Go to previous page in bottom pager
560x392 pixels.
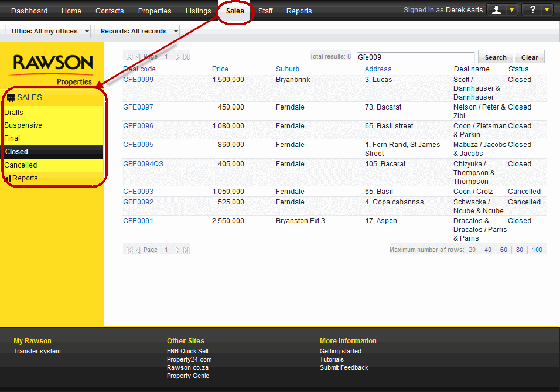[x=139, y=250]
